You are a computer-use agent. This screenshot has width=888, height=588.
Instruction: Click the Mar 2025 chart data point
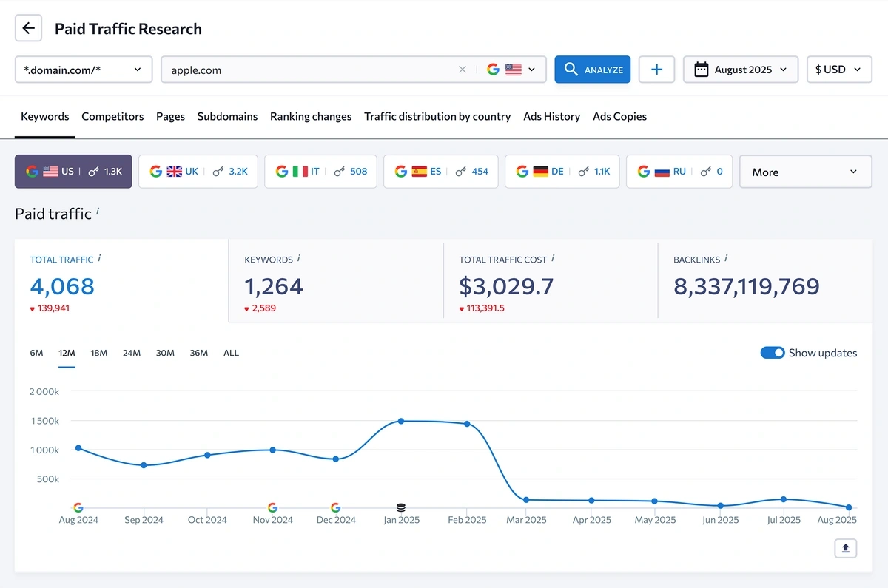click(526, 500)
